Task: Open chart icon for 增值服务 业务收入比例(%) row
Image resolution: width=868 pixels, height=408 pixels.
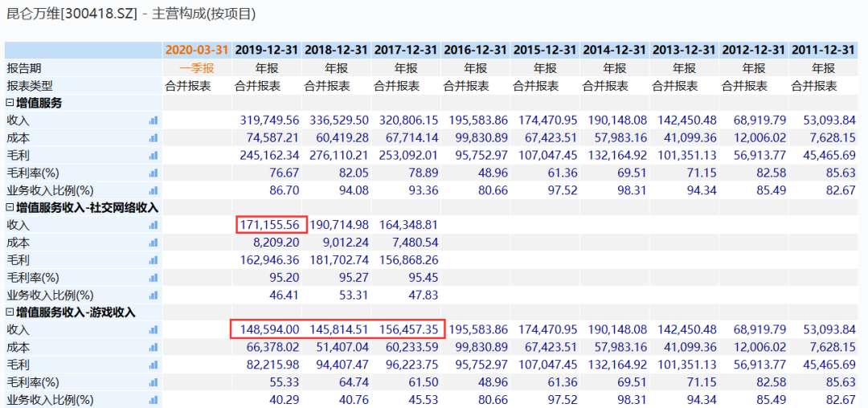Action: click(154, 190)
